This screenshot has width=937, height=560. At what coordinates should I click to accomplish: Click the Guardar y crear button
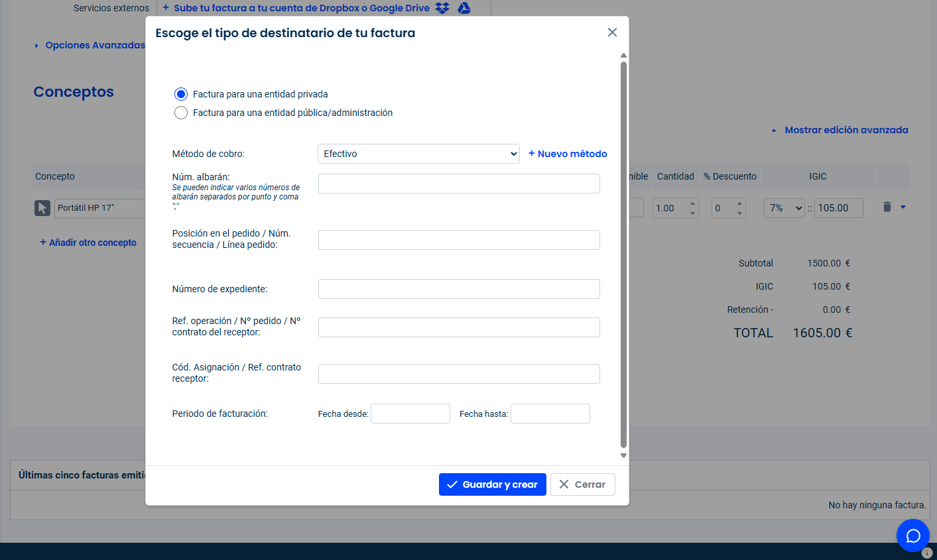[x=492, y=484]
